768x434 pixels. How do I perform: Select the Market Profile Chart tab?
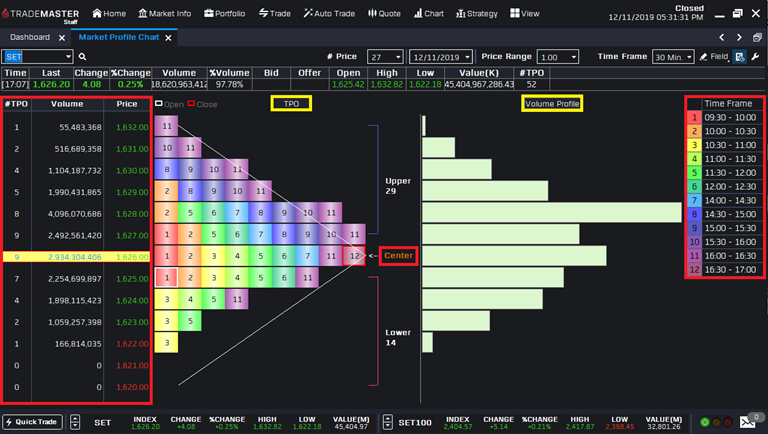[x=119, y=37]
